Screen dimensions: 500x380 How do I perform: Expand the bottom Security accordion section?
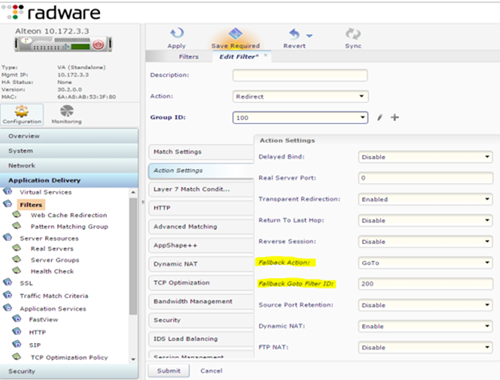69,371
